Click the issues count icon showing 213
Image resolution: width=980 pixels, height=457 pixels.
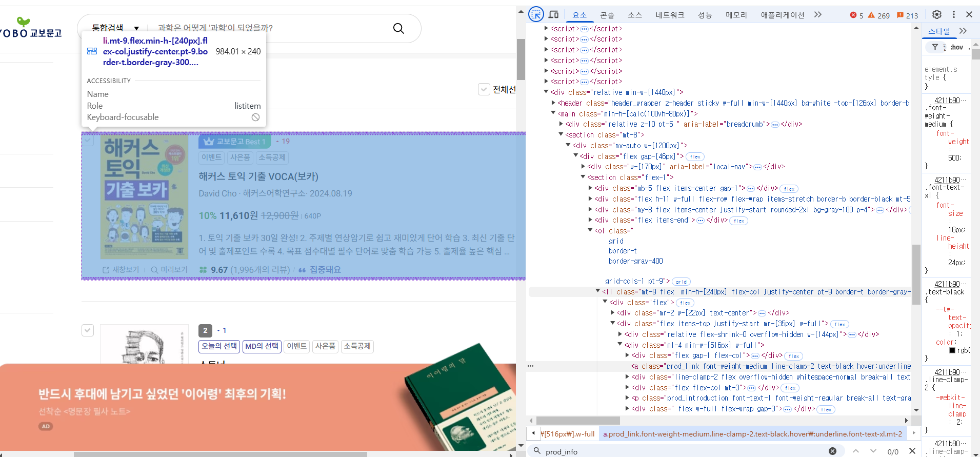(x=900, y=15)
